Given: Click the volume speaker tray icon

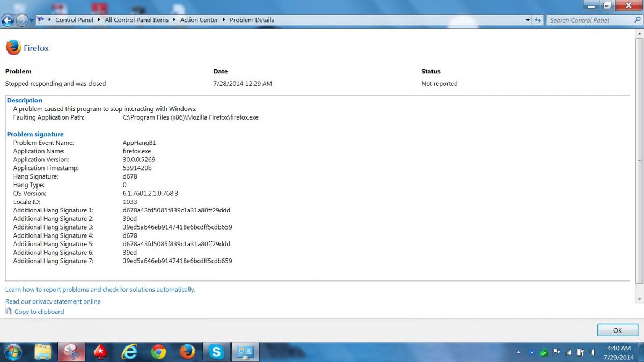Looking at the screenshot, I should coord(592,353).
